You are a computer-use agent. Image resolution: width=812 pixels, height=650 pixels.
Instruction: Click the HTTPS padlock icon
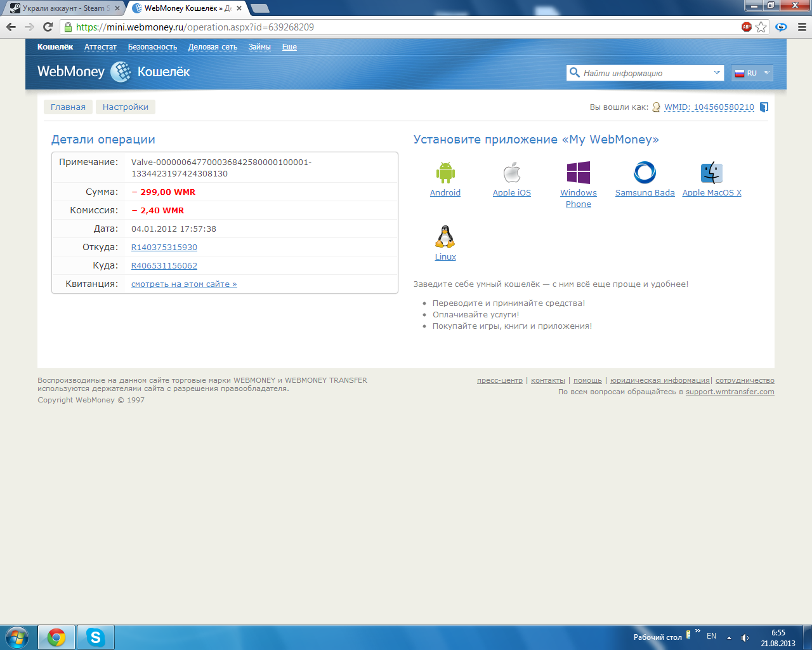pos(68,27)
